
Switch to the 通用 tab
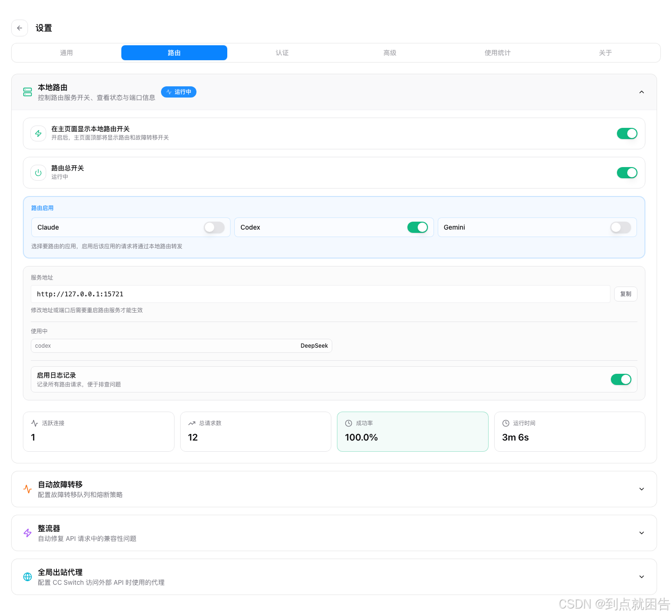coord(66,53)
